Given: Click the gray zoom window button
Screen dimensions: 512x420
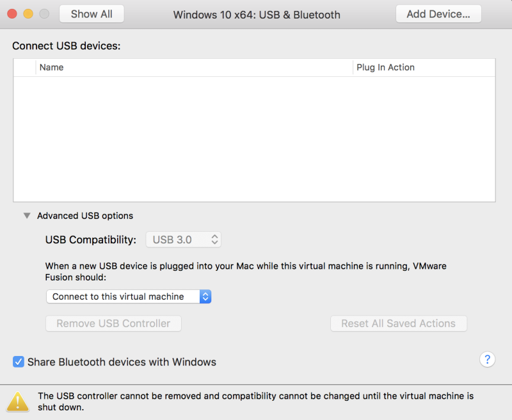Looking at the screenshot, I should pyautogui.click(x=44, y=14).
